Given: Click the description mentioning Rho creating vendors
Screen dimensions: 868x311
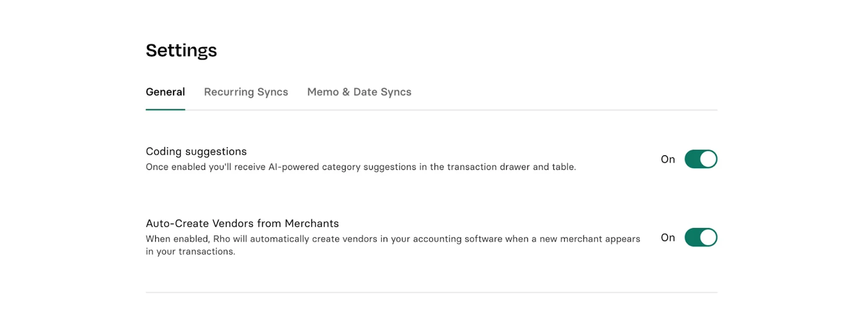Looking at the screenshot, I should (x=393, y=245).
